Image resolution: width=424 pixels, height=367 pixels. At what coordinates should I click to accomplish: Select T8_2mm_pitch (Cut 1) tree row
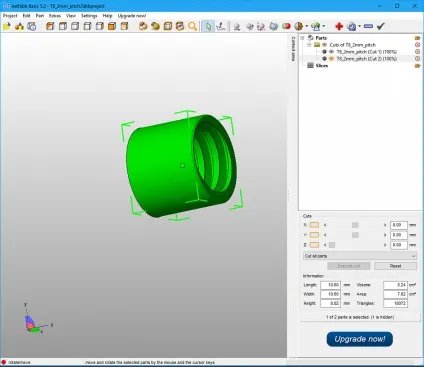[x=367, y=52]
